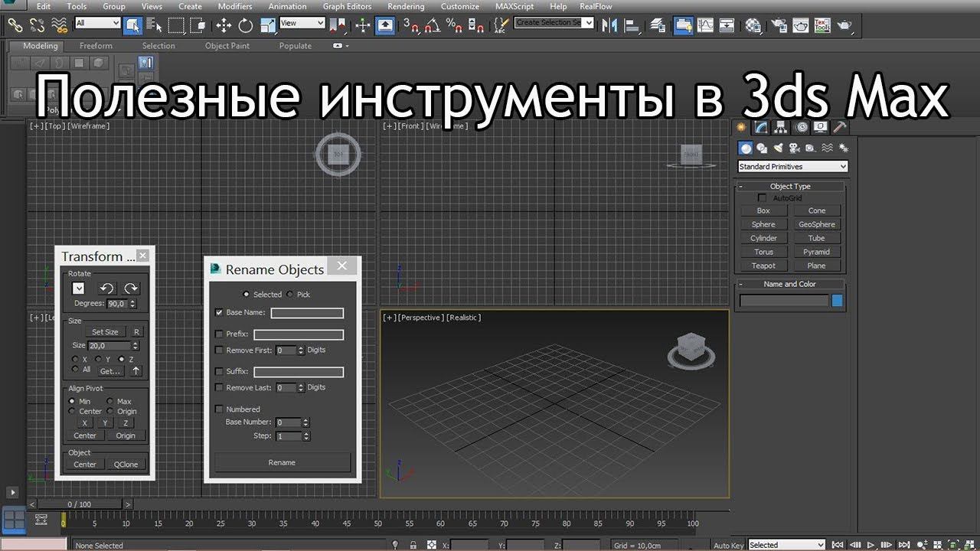Activate the Select and Rotate tool
Screen dimensions: 980x551
pyautogui.click(x=245, y=25)
